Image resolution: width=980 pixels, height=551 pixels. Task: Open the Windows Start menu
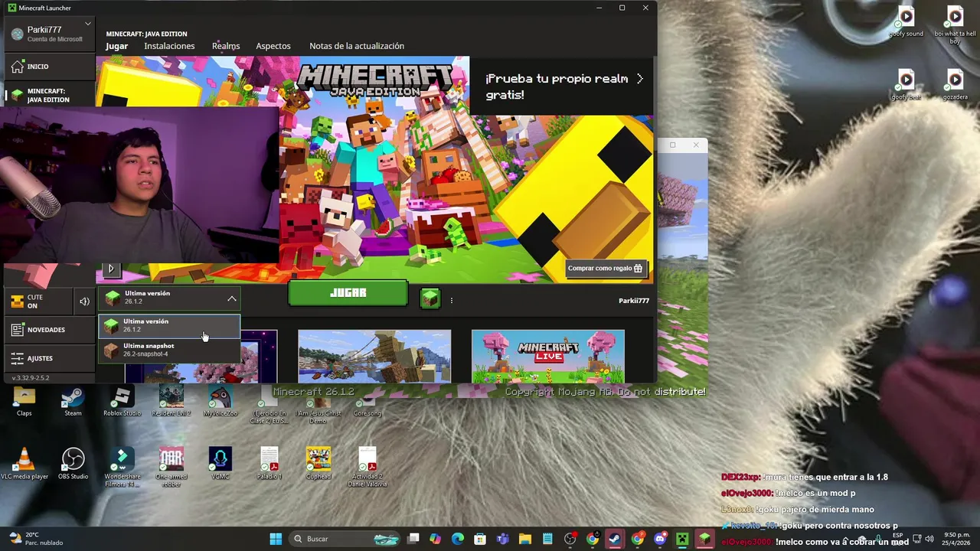[x=276, y=539]
